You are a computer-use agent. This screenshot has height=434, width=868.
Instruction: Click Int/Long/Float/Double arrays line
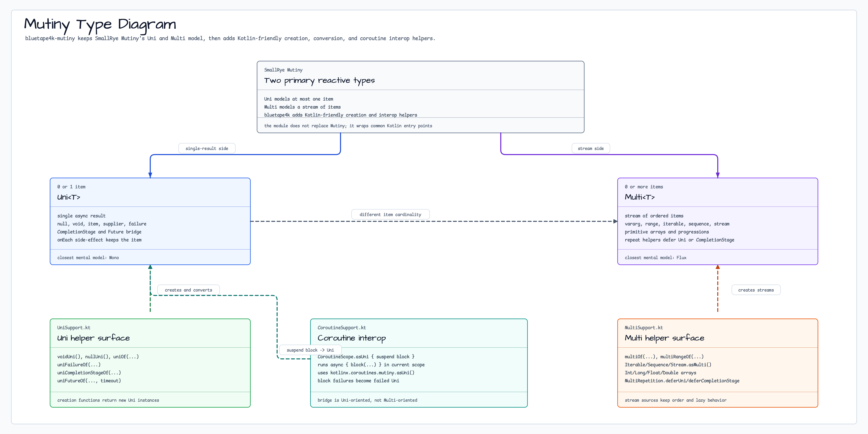click(x=661, y=373)
